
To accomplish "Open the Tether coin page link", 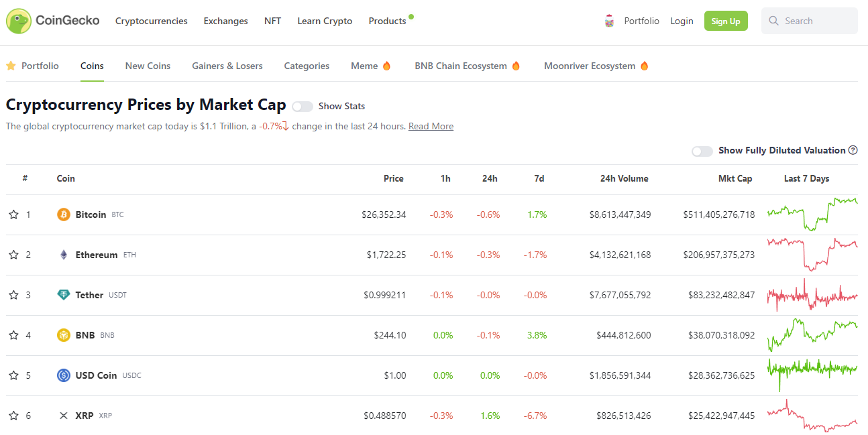I will tap(89, 295).
